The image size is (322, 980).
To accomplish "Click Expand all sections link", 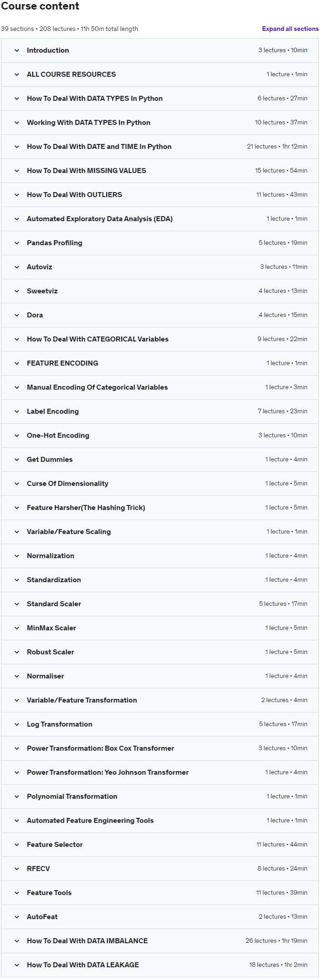I will click(290, 29).
